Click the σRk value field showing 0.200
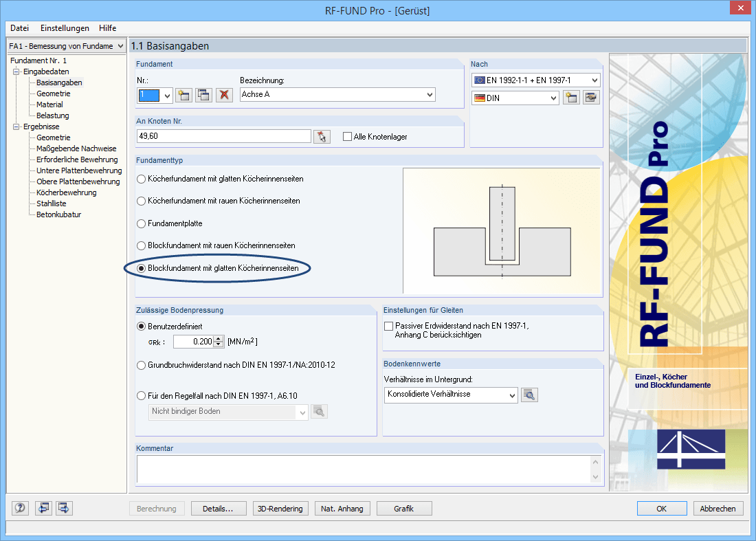756x541 pixels. coord(193,342)
